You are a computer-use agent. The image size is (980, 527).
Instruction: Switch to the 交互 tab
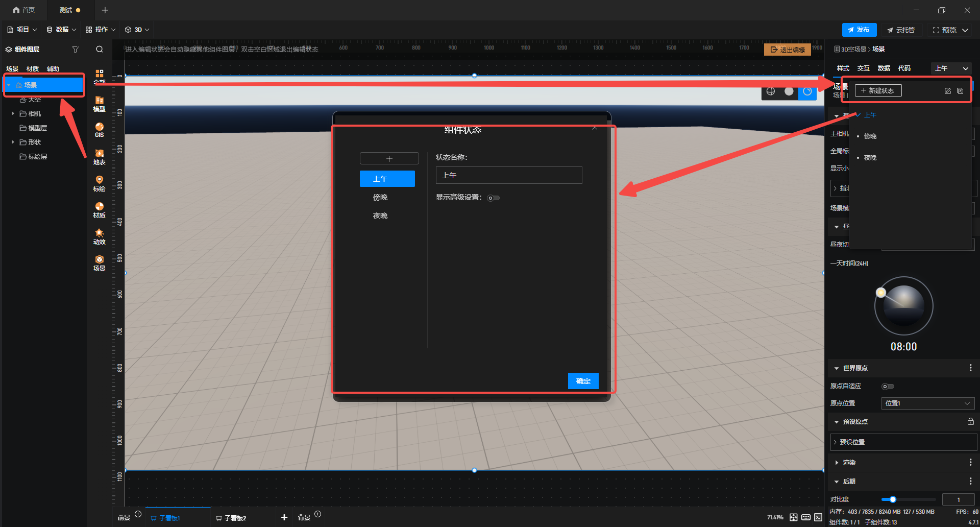tap(863, 68)
